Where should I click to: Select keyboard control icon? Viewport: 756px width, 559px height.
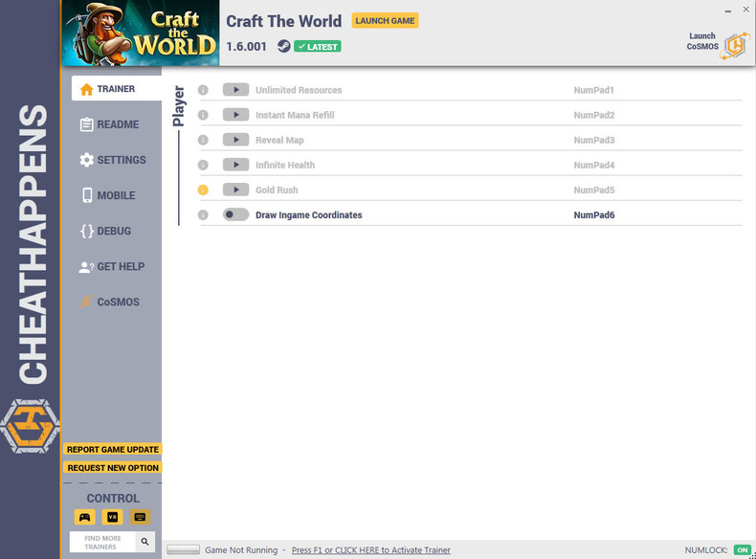(x=140, y=518)
